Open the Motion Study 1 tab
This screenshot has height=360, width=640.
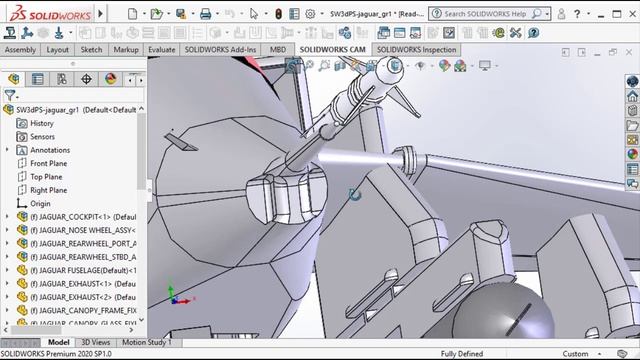pos(147,342)
